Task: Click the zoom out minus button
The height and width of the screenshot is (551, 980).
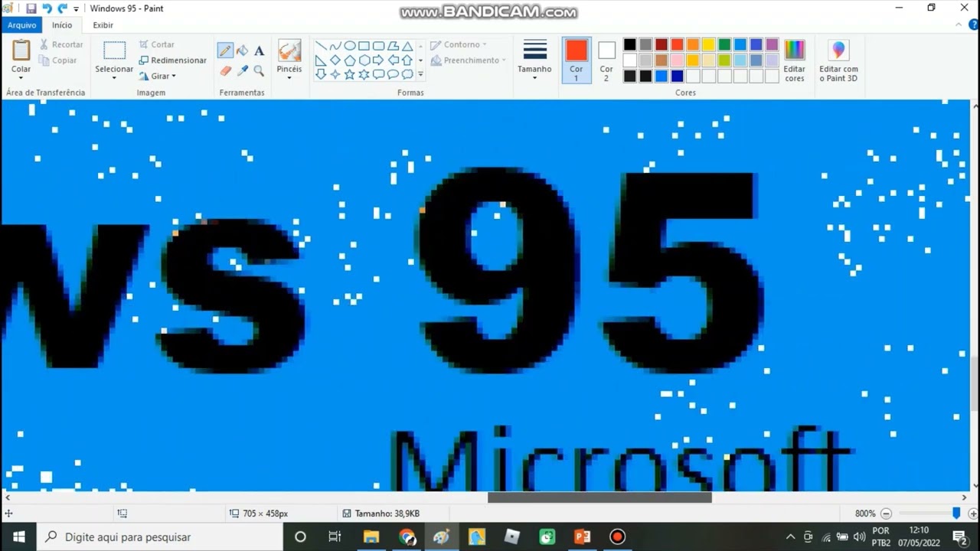Action: tap(887, 514)
